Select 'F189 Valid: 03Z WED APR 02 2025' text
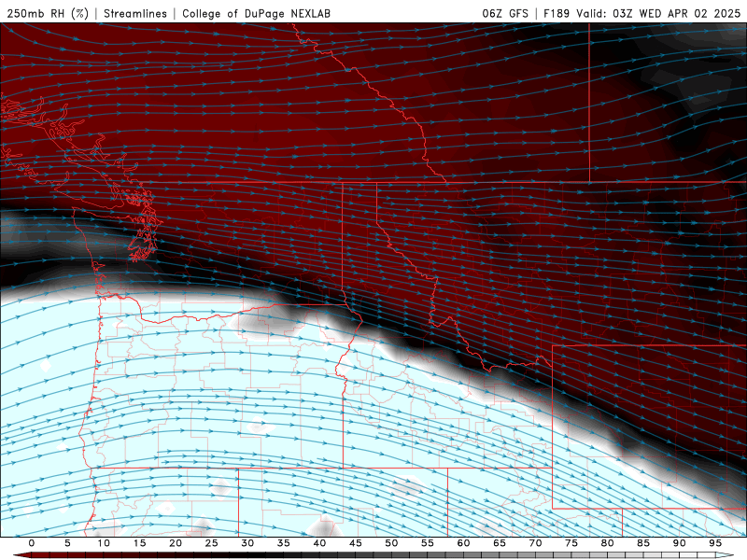The height and width of the screenshot is (560, 747). [x=642, y=13]
